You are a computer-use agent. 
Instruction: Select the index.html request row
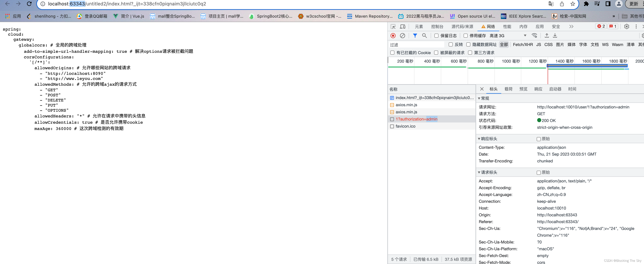click(432, 98)
